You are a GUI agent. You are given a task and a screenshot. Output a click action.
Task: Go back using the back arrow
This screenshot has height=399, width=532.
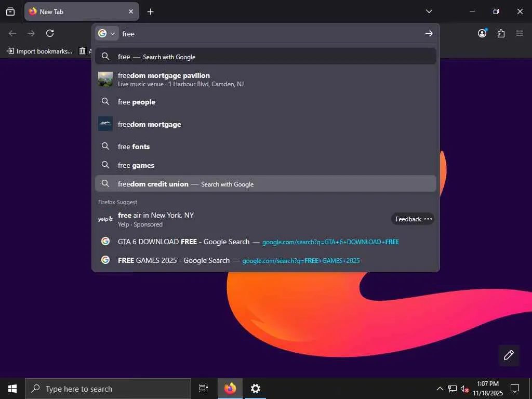(12, 33)
